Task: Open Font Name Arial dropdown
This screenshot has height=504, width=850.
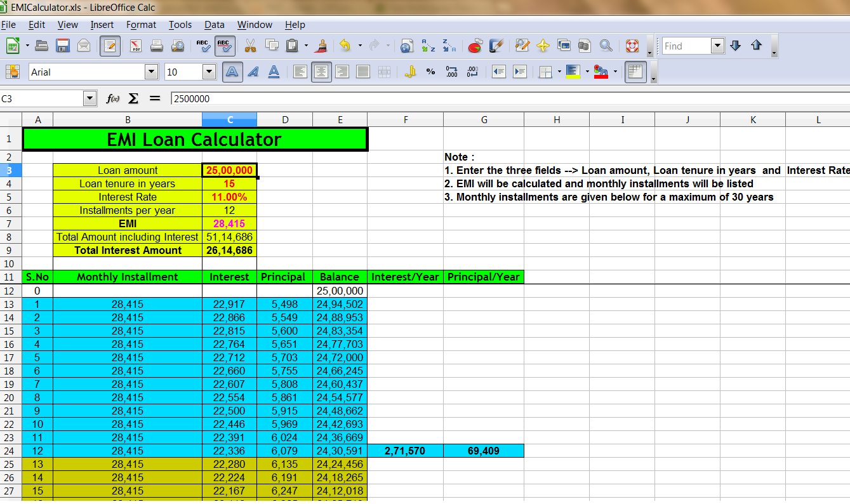Action: (151, 72)
